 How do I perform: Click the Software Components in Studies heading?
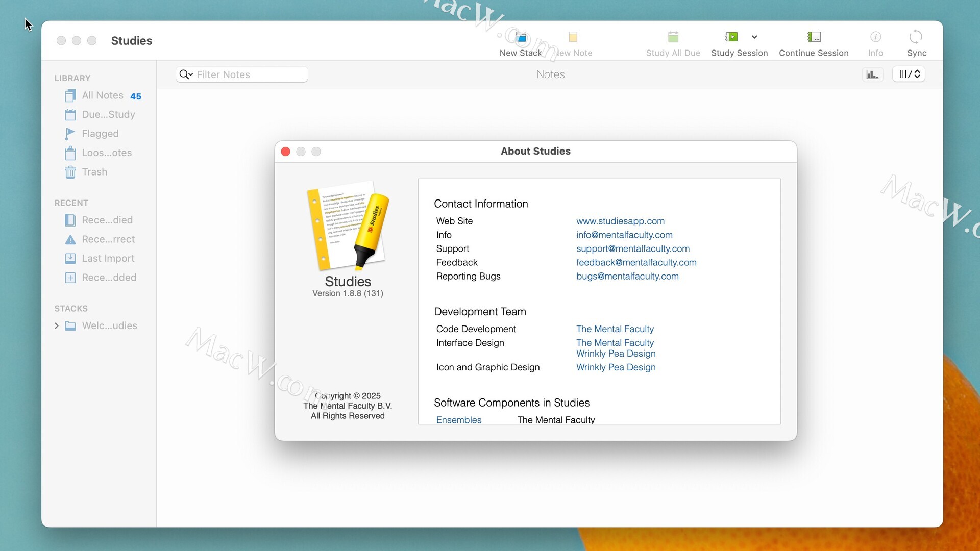511,403
